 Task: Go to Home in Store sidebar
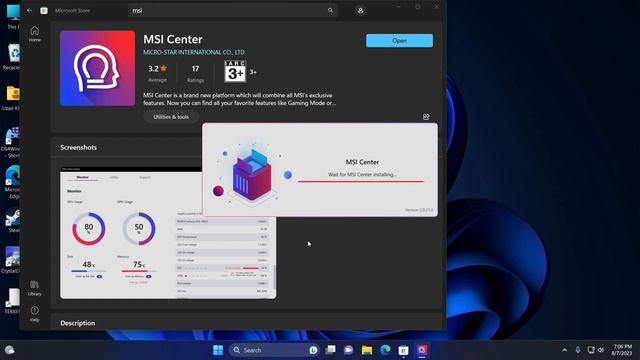click(35, 34)
